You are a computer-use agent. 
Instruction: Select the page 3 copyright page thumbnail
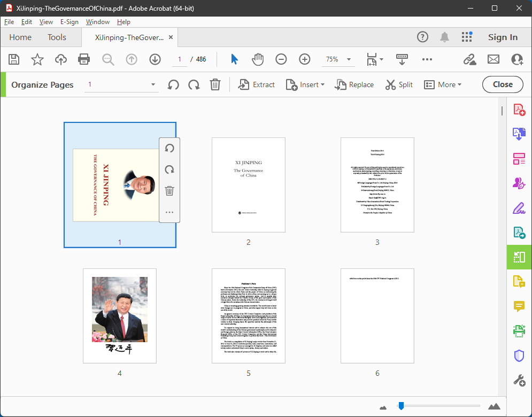coord(377,185)
